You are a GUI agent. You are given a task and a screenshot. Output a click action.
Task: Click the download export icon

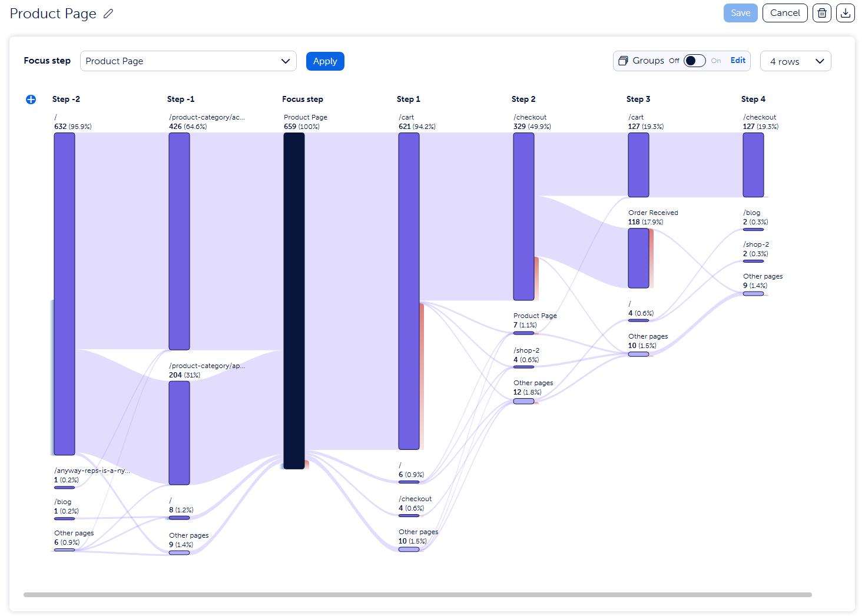(845, 13)
